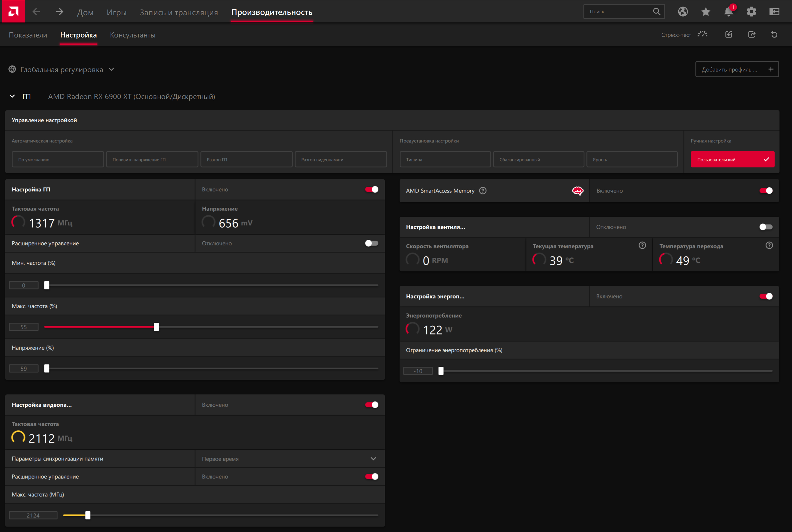
Task: Open settings gear icon
Action: pyautogui.click(x=751, y=11)
